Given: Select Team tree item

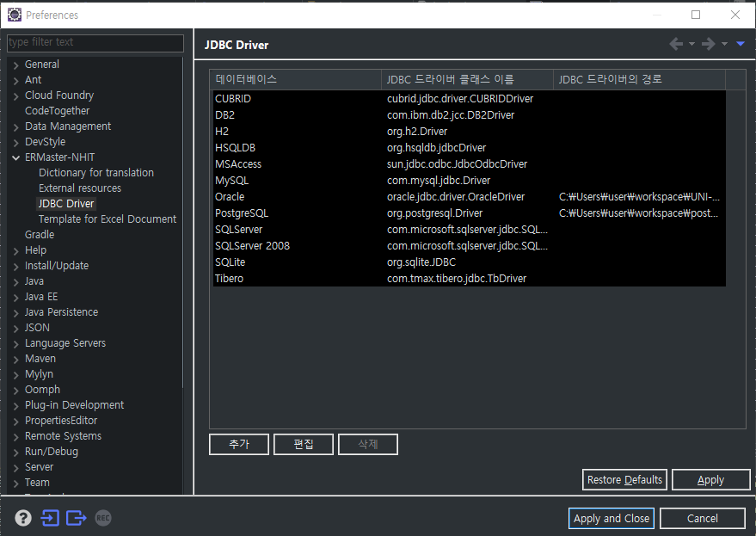Looking at the screenshot, I should coord(37,483).
